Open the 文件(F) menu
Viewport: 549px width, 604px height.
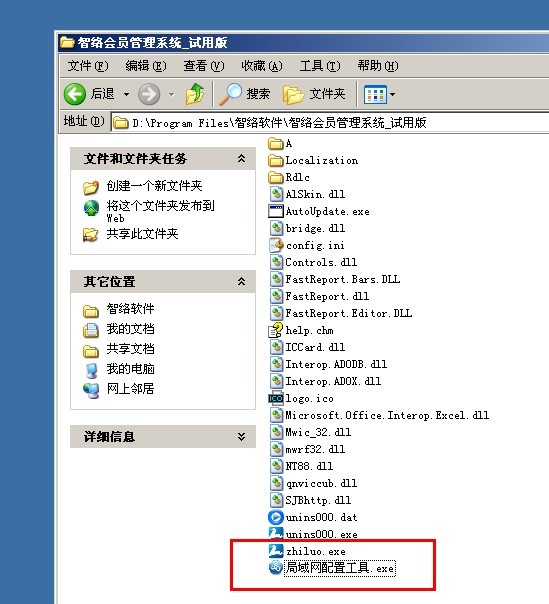pos(88,66)
